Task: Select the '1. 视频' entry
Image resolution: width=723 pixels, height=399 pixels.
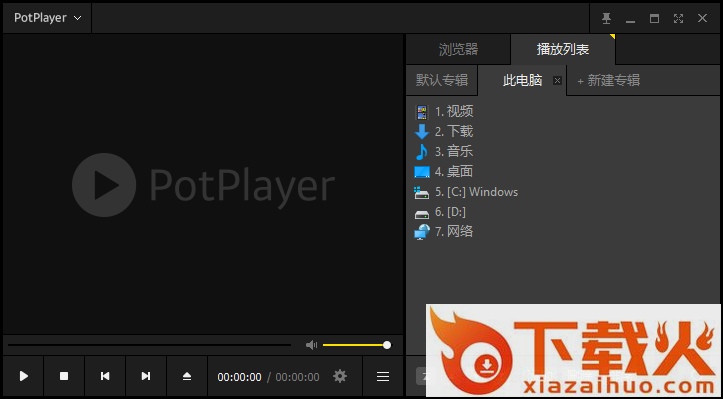Action: (x=454, y=112)
